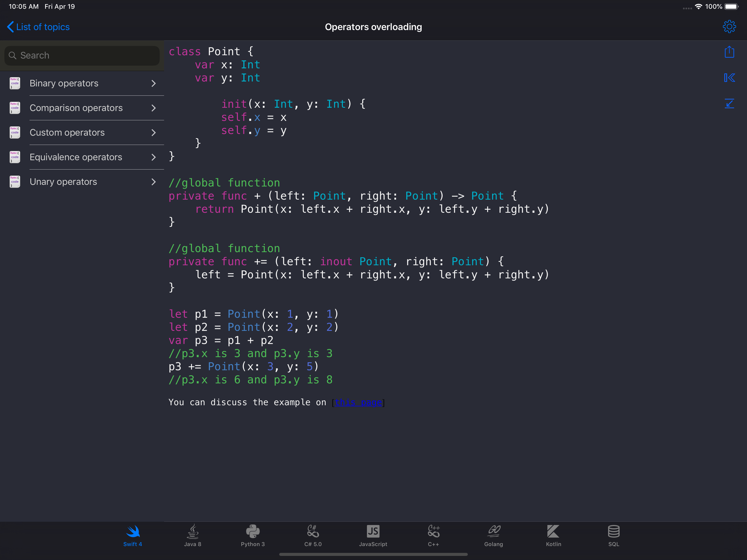Click the diagonal arrow resize icon
Image resolution: width=747 pixels, height=560 pixels.
point(729,103)
